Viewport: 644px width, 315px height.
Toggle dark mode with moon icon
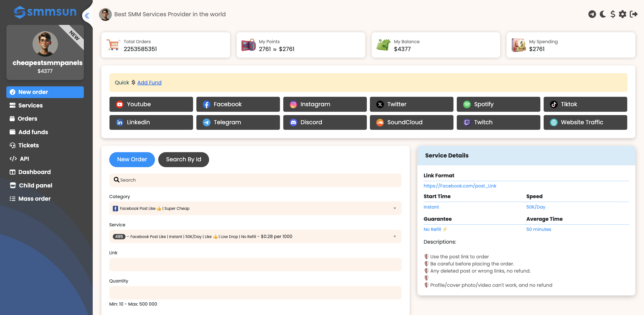pyautogui.click(x=603, y=14)
